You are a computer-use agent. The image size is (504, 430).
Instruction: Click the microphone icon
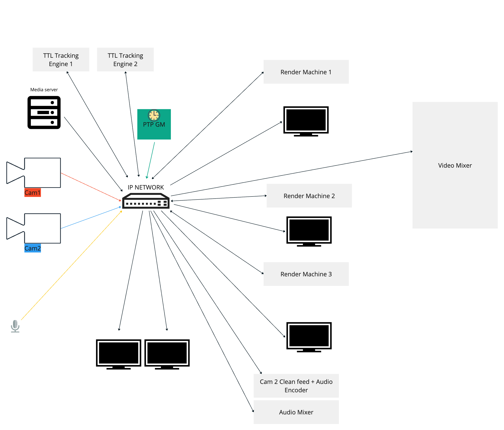tap(15, 326)
